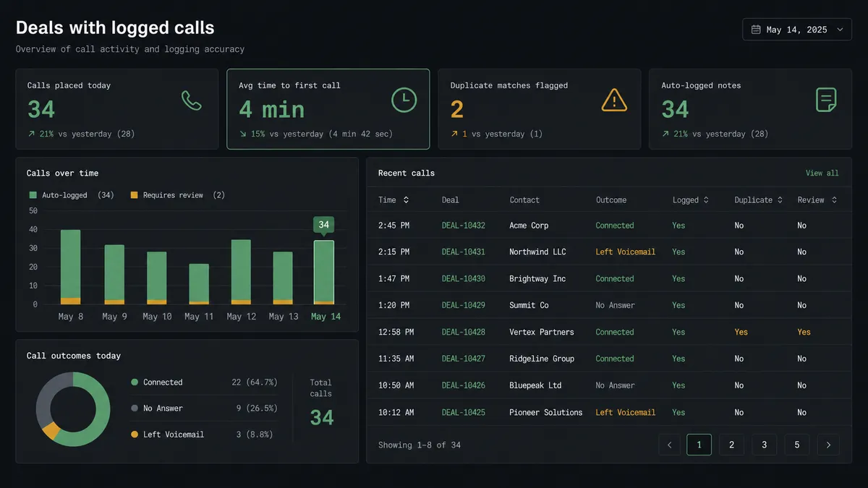Click the Left Voicemail outcome for Northwind LLC

pyautogui.click(x=626, y=252)
